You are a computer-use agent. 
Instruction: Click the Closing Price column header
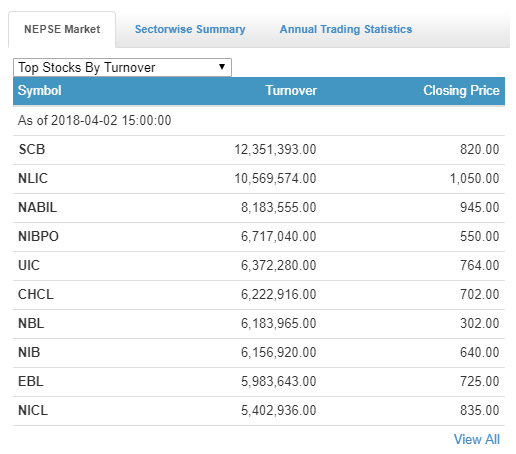461,90
